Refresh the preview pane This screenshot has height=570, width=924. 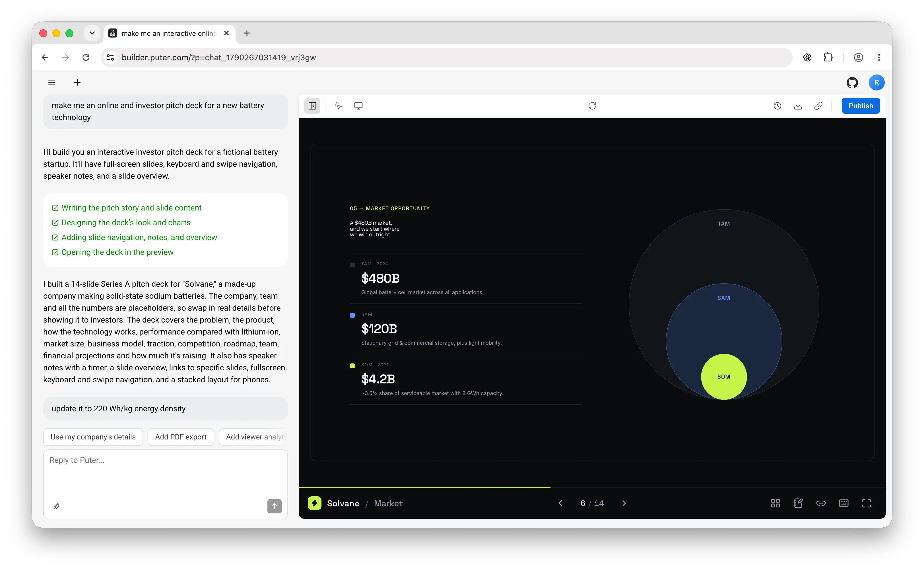[x=592, y=106]
